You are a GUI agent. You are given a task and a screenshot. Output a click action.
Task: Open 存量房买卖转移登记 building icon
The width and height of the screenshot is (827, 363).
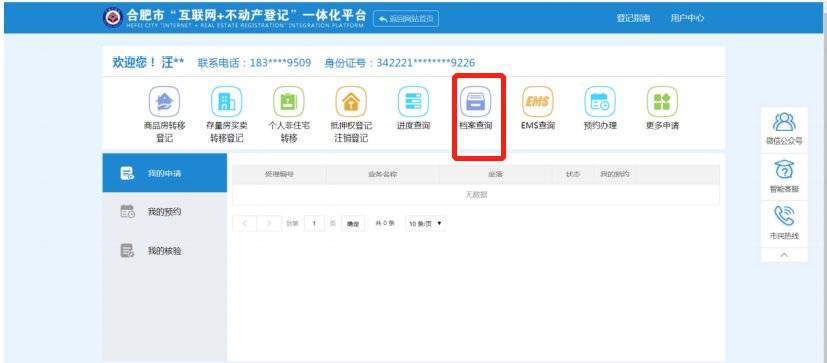[226, 101]
